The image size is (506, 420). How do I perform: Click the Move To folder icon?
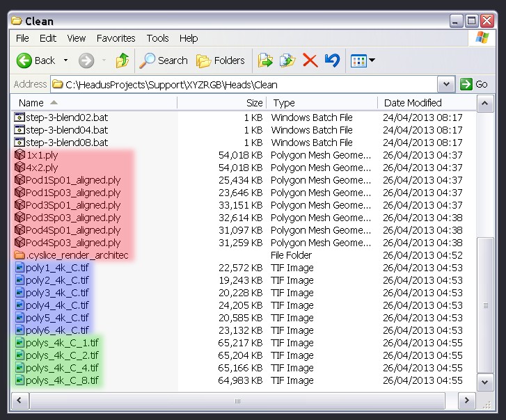coord(265,60)
